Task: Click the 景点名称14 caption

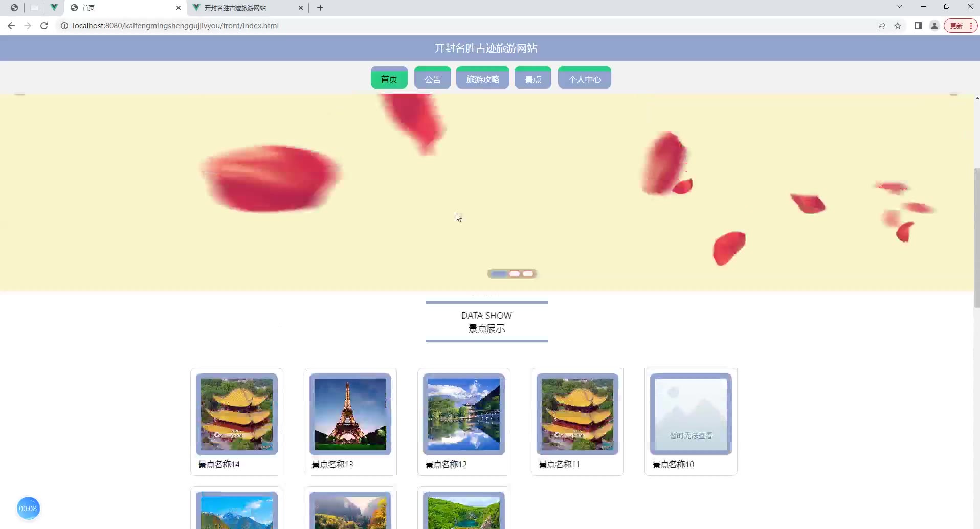Action: 219,465
